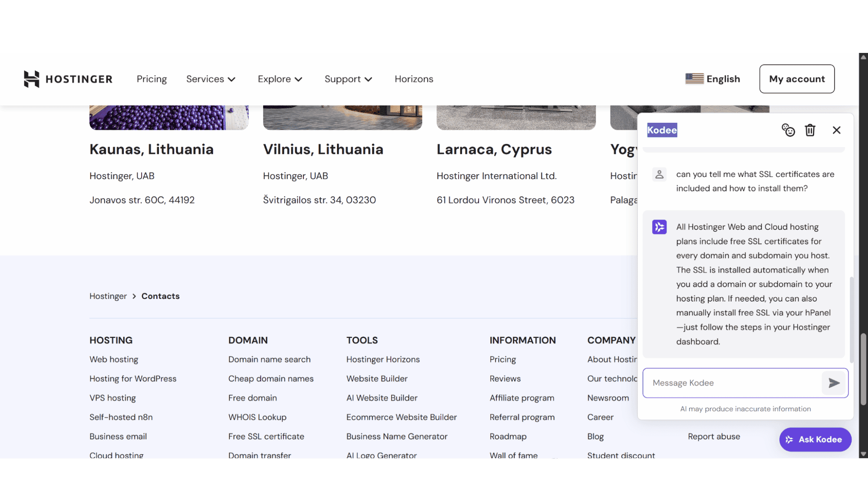Close the Kodee chat panel
Viewport: 868px width, 488px height.
[836, 130]
